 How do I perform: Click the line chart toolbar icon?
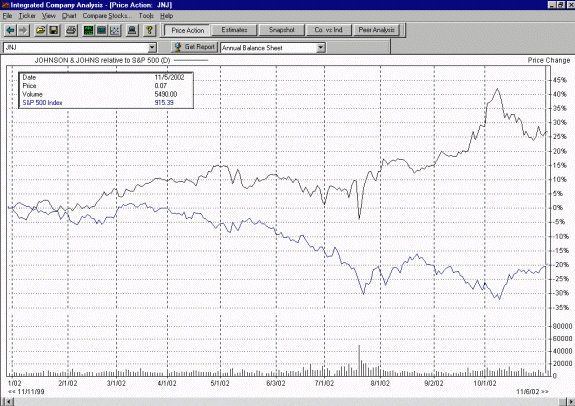coord(115,30)
